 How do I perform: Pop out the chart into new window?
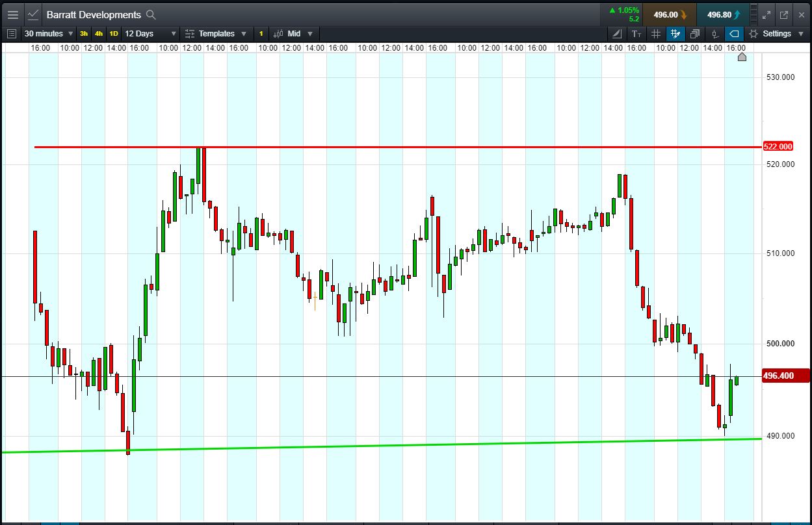coord(784,14)
